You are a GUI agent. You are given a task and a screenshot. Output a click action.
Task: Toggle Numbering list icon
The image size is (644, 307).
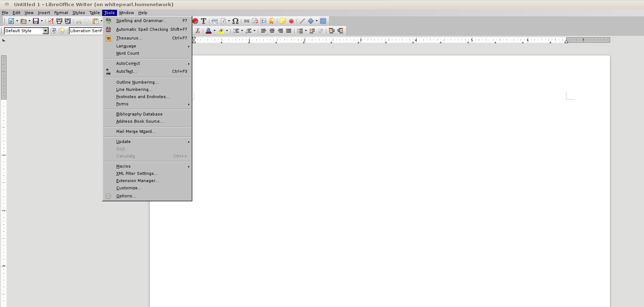coord(248,31)
